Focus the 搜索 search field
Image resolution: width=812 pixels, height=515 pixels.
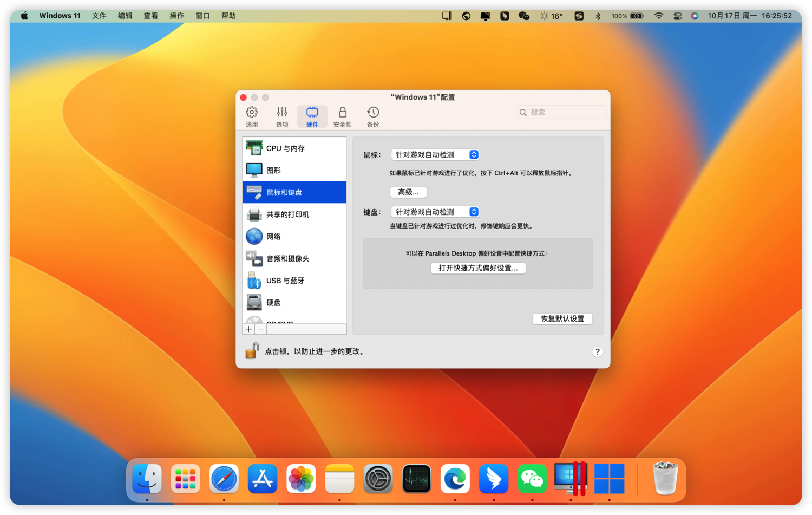[x=561, y=112]
